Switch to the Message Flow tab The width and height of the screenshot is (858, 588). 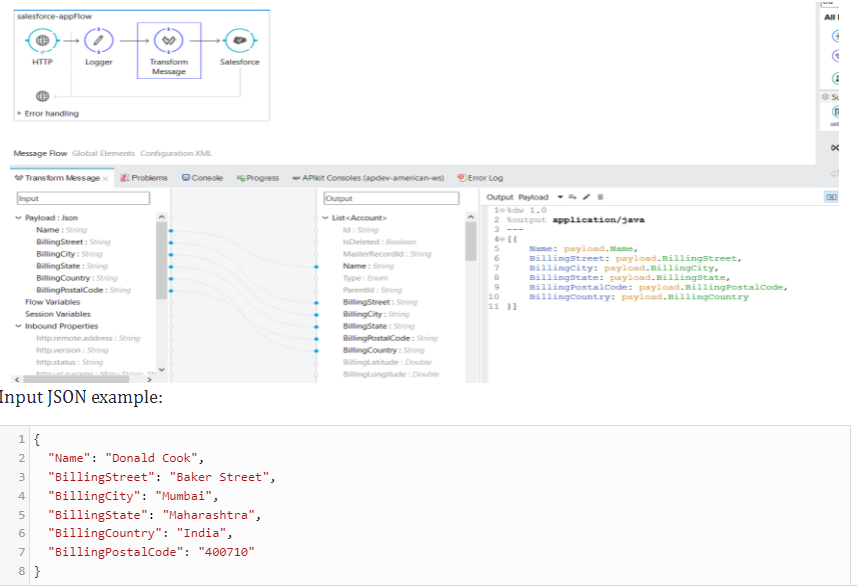point(40,153)
